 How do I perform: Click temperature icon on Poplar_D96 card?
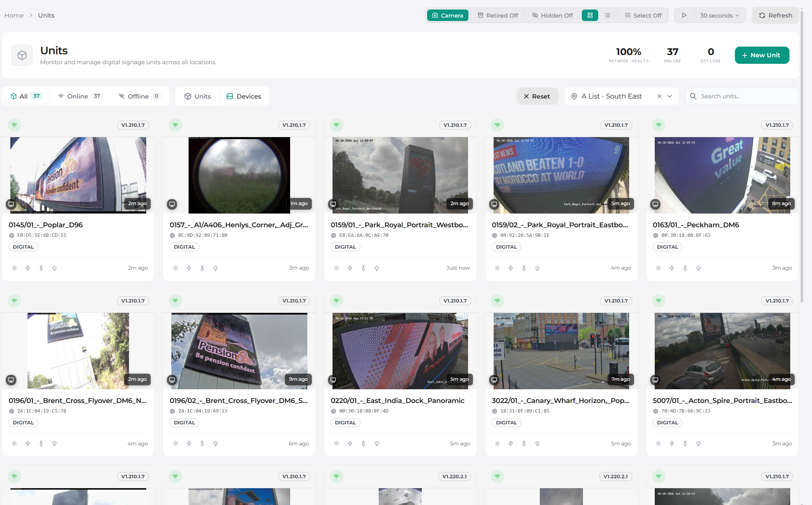coord(41,268)
